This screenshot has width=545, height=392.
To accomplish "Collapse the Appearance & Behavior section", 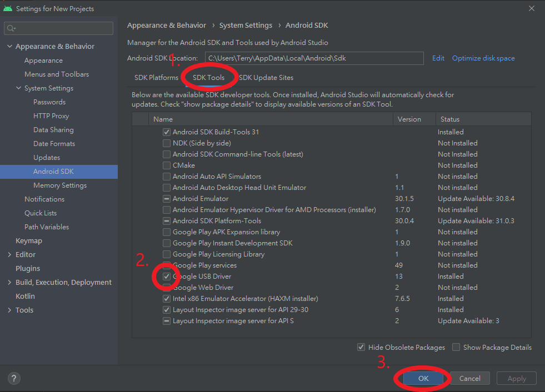I will point(10,46).
